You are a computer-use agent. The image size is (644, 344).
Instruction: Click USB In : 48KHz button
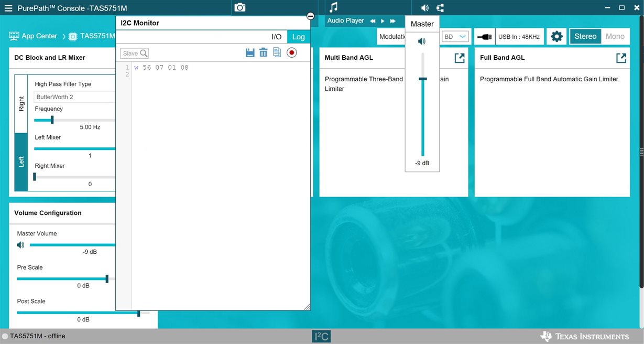tap(519, 37)
